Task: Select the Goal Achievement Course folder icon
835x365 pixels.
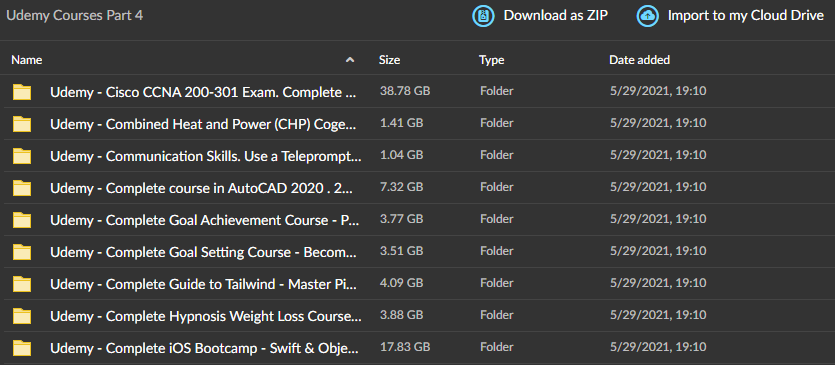Action: coord(22,220)
